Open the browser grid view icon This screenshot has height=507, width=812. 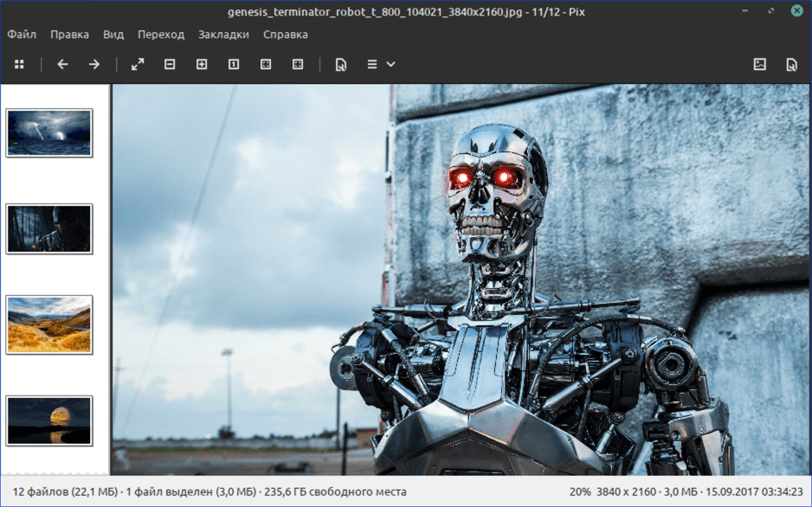(x=19, y=64)
